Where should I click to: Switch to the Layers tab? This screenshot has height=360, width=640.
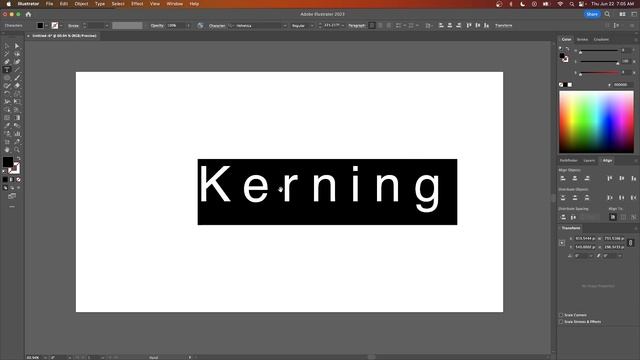(589, 160)
